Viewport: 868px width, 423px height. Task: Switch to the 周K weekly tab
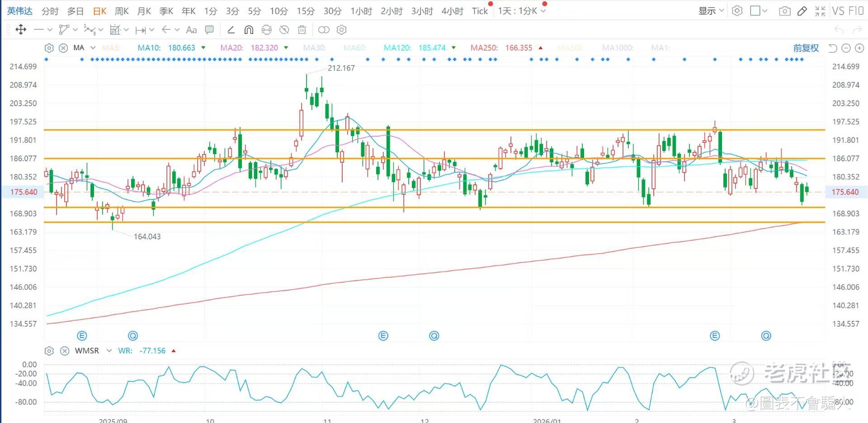(x=122, y=11)
